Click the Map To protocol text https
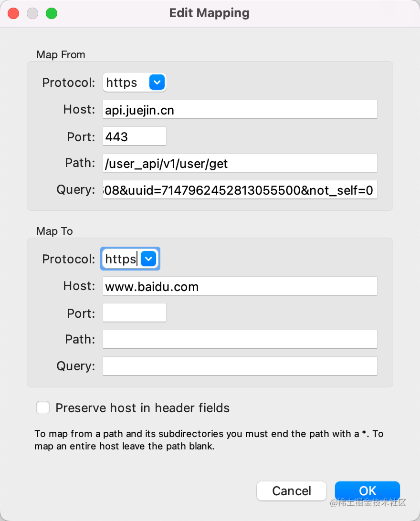This screenshot has height=521, width=420. (121, 259)
